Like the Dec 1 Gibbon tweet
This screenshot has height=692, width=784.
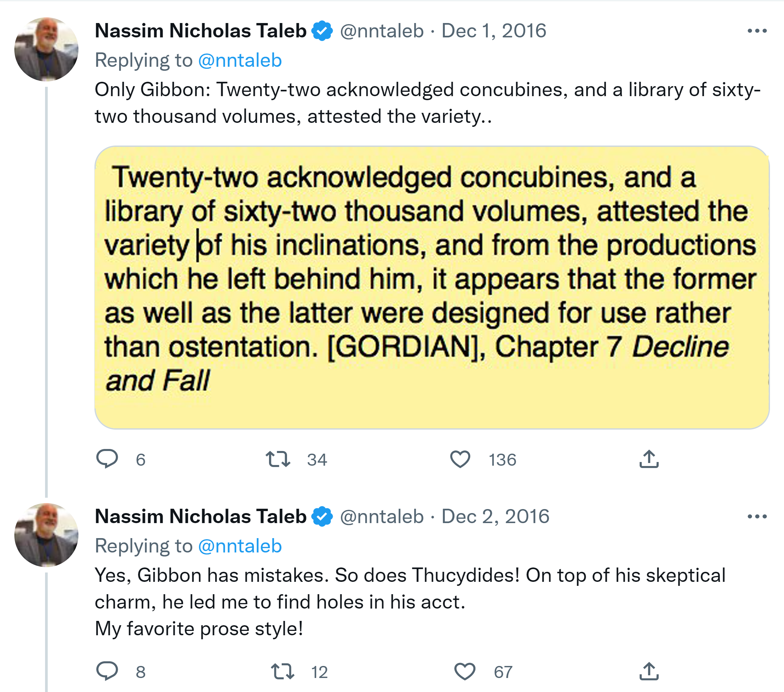[460, 459]
